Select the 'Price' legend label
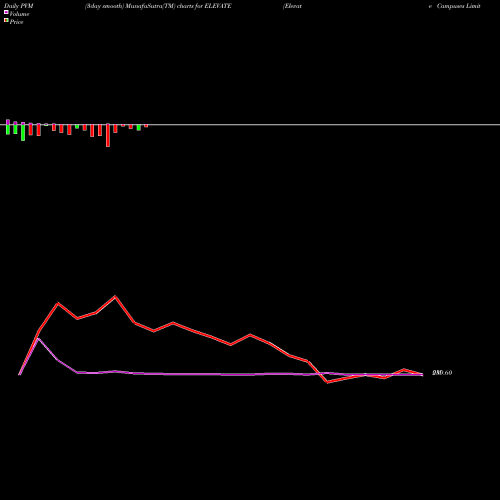The width and height of the screenshot is (500, 500). [x=16, y=22]
